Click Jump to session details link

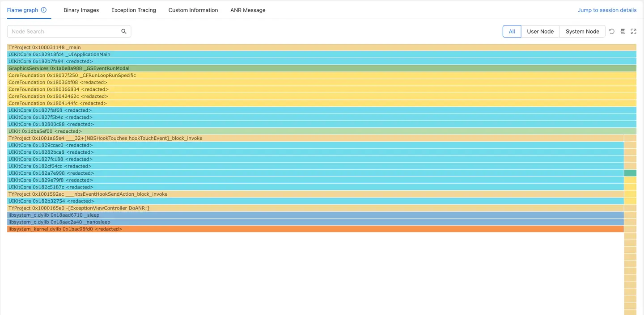pos(607,10)
